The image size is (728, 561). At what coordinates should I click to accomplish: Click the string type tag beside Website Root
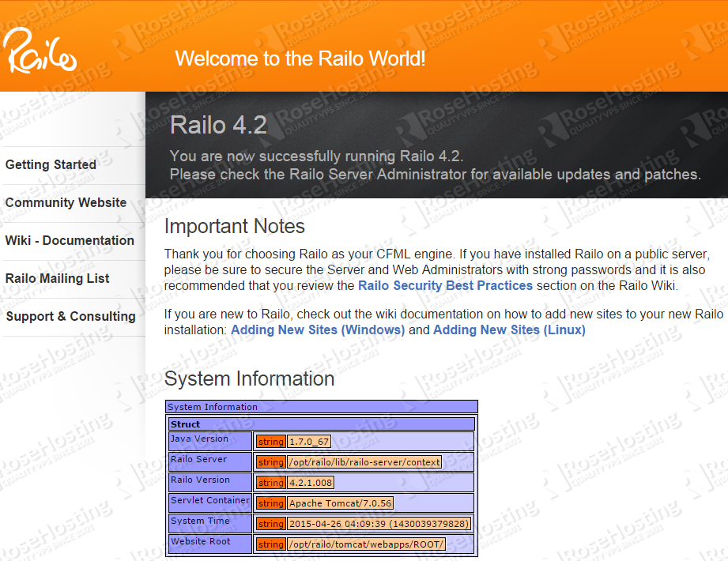[271, 544]
